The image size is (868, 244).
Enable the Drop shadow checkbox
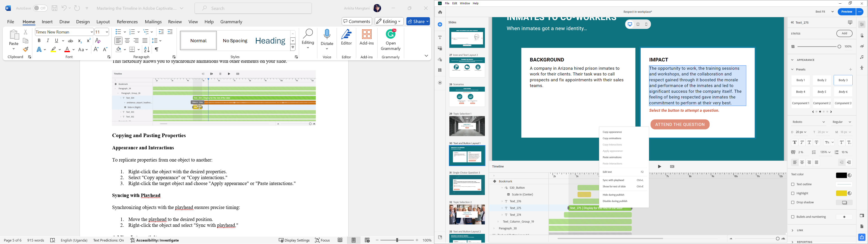click(x=793, y=203)
